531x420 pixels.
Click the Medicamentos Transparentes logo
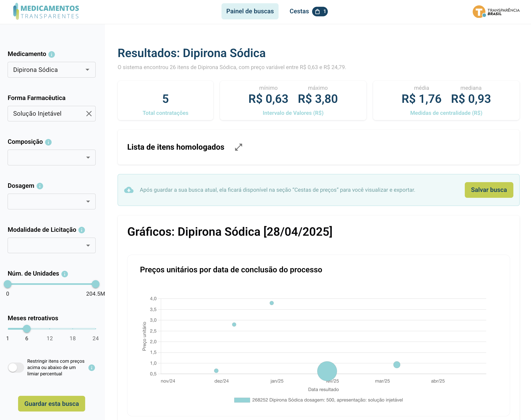coord(46,11)
